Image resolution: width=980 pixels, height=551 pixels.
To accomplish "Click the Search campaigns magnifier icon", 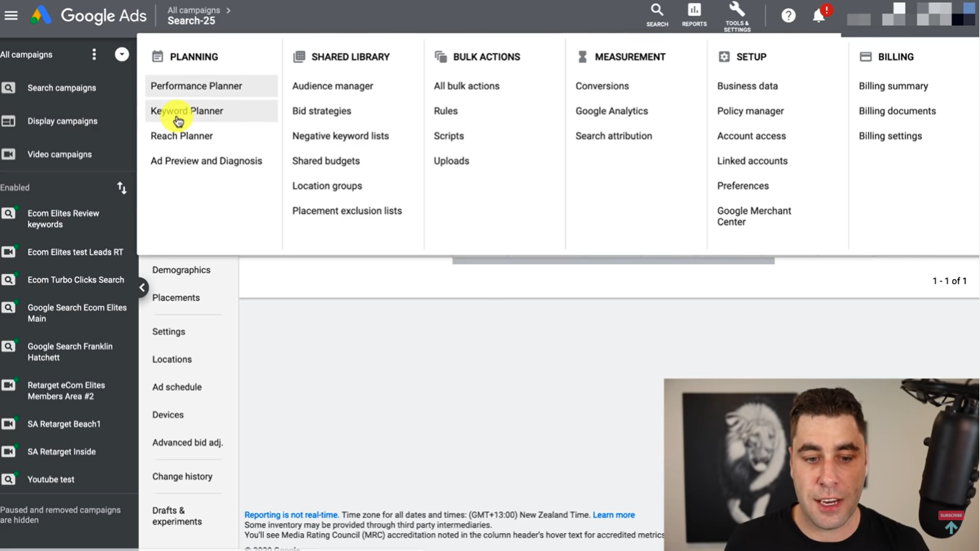I will (9, 88).
